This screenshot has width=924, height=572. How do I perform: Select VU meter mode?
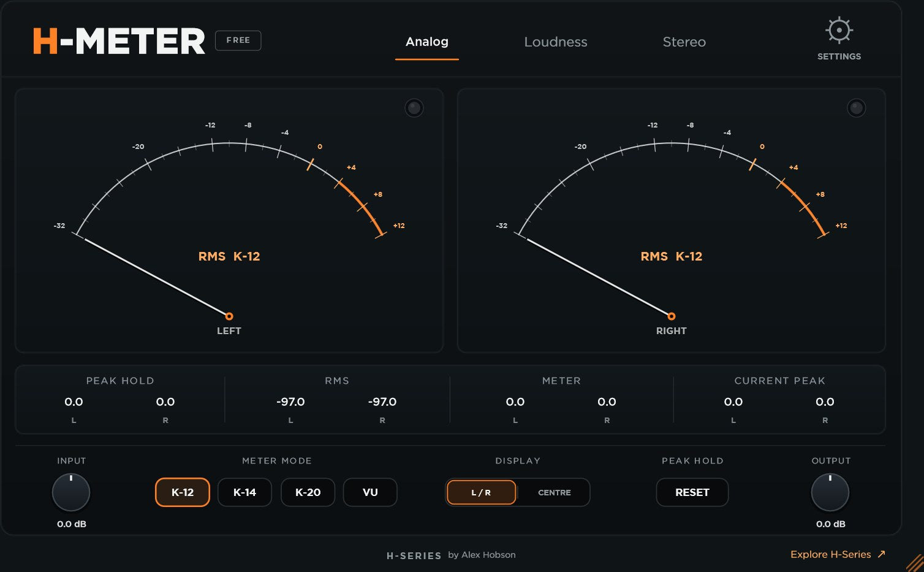[x=370, y=492]
